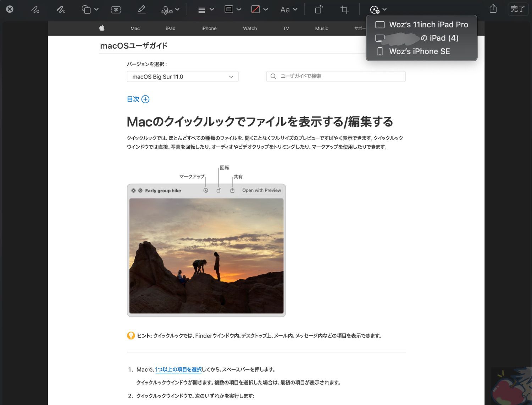Open the Fill Color dropdown arrow
532x405 pixels.
[266, 10]
